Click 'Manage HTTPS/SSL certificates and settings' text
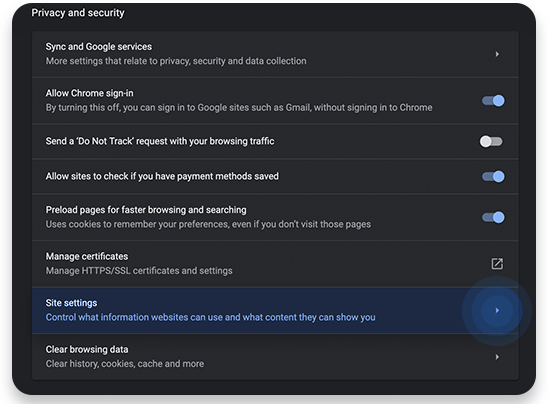 pyautogui.click(x=139, y=271)
